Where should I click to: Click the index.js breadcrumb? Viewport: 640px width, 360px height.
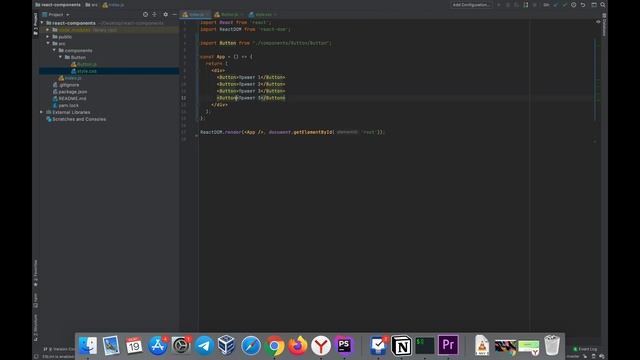113,5
